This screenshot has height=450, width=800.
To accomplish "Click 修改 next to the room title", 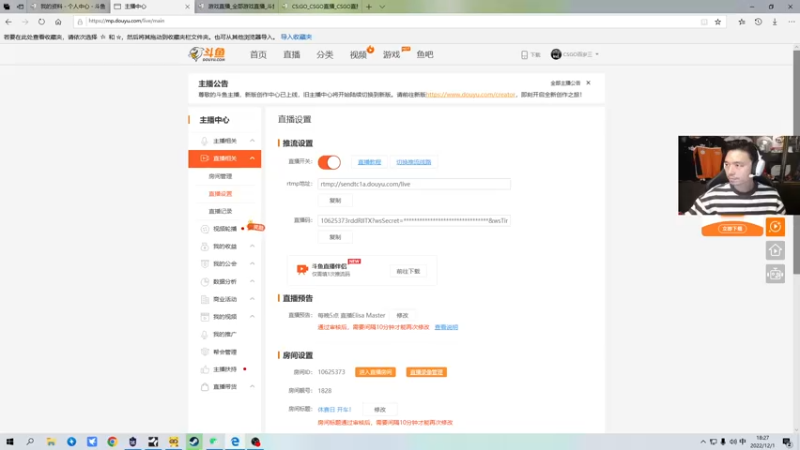I will pyautogui.click(x=380, y=410).
